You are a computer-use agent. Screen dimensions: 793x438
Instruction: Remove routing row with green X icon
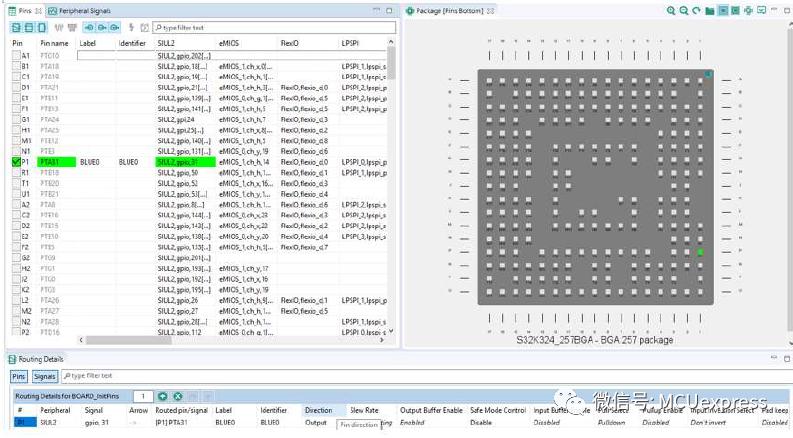pos(178,396)
